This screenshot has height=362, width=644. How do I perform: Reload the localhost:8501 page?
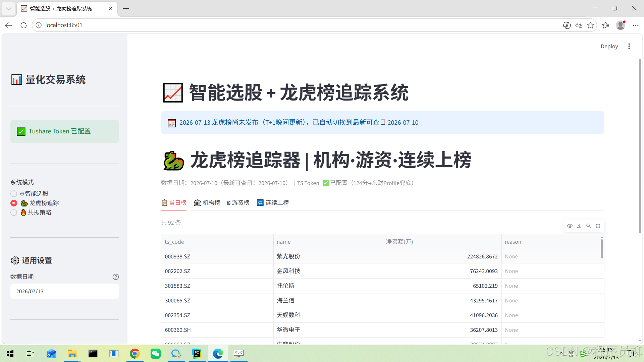23,25
